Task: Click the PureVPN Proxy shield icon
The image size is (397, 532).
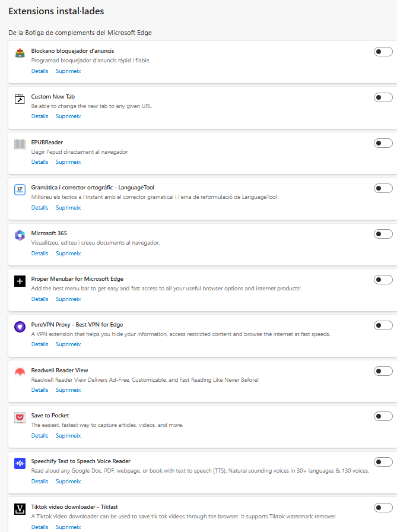Action: pyautogui.click(x=20, y=327)
